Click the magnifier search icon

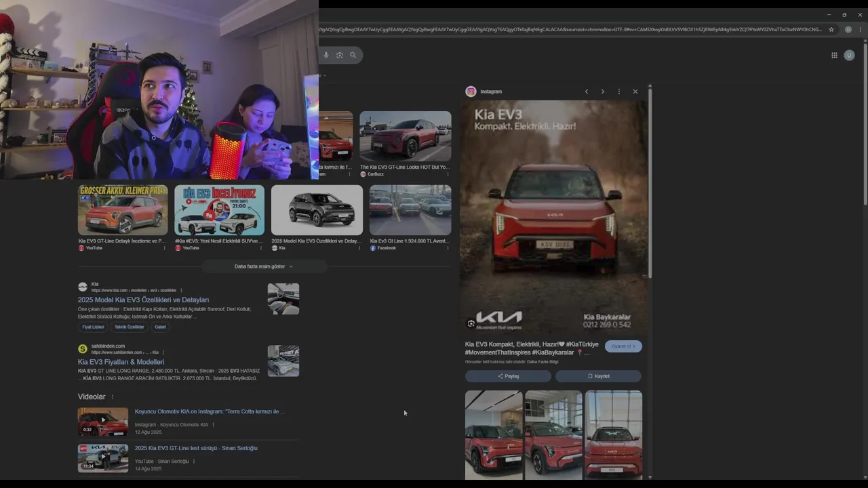click(353, 55)
